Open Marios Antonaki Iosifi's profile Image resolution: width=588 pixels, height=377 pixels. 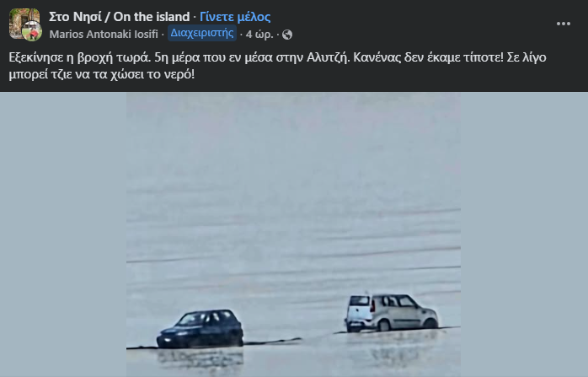[104, 35]
